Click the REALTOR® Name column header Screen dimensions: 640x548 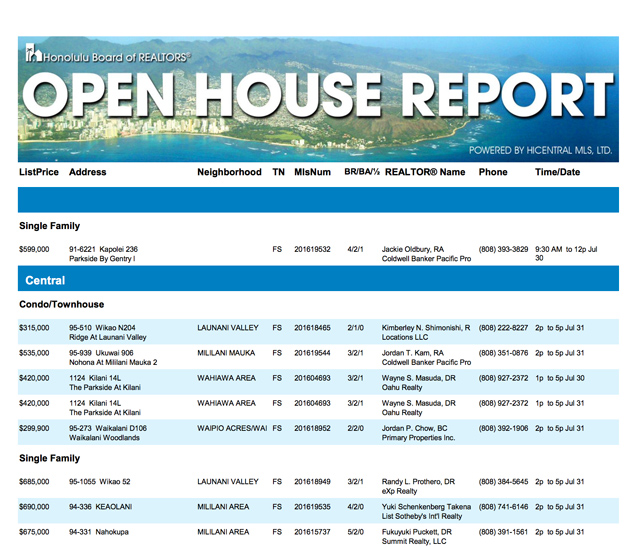(x=425, y=172)
